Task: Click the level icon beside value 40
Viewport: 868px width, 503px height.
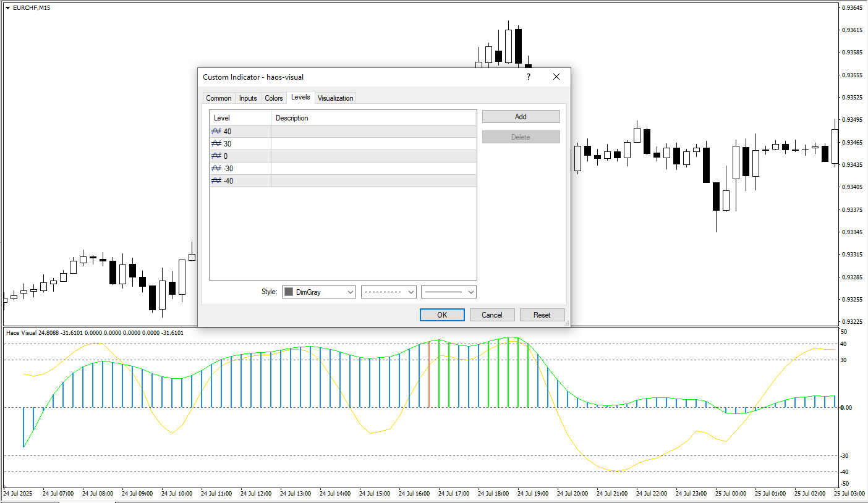Action: coord(216,132)
